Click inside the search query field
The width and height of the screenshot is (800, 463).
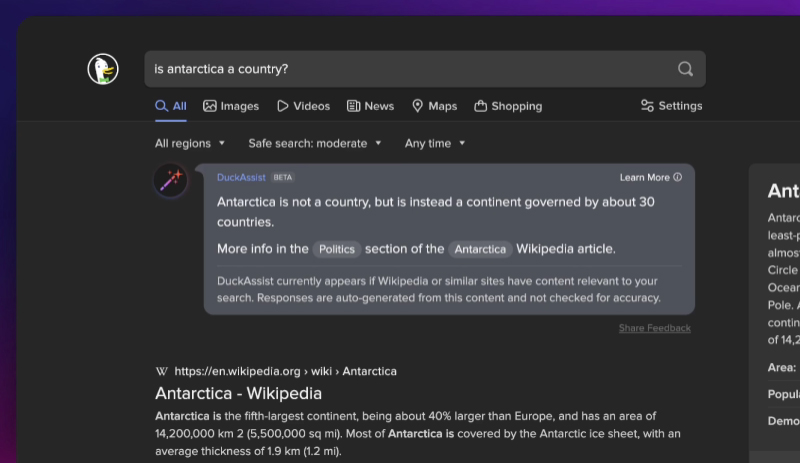click(425, 69)
